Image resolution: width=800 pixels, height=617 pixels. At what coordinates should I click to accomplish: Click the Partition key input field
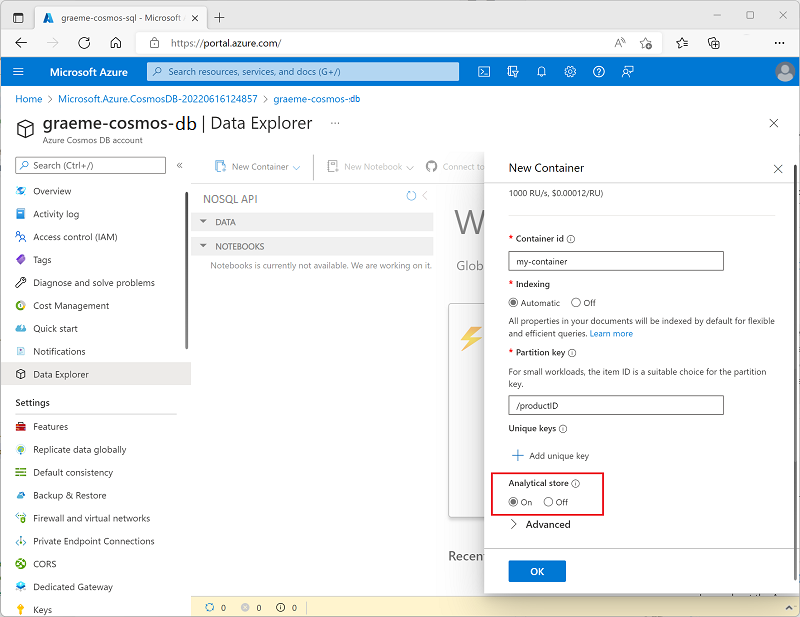click(x=615, y=405)
